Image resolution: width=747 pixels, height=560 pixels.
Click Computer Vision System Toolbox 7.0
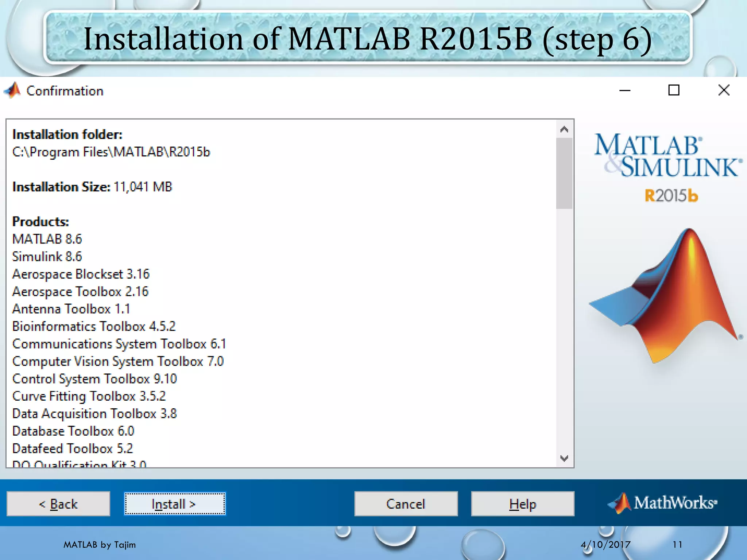pyautogui.click(x=118, y=361)
